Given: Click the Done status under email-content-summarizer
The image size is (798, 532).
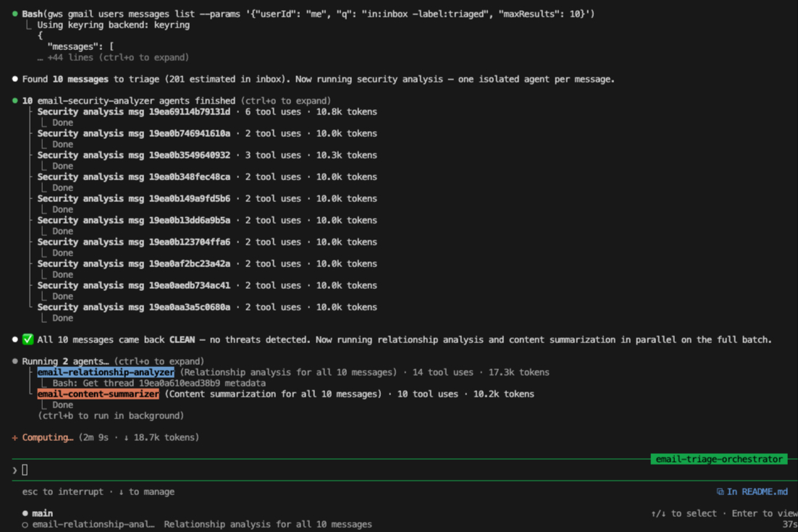Looking at the screenshot, I should point(62,405).
